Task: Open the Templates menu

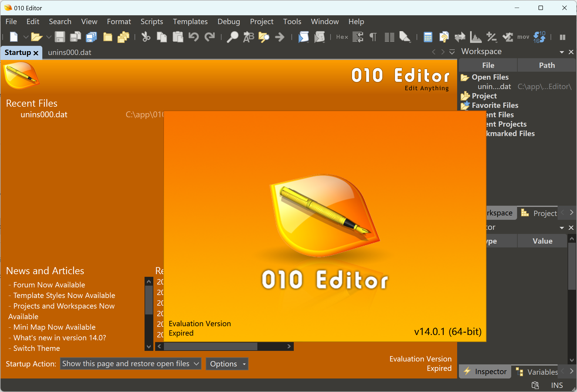Action: point(190,22)
